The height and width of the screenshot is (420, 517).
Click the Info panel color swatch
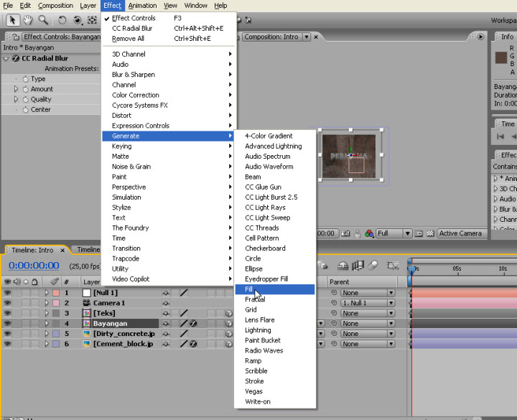pyautogui.click(x=501, y=57)
